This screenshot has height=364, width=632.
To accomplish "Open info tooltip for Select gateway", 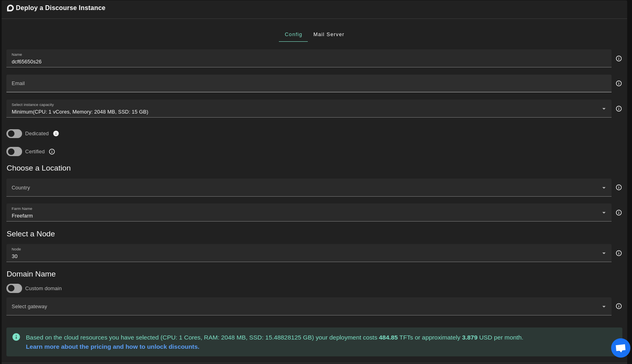I will 619,306.
